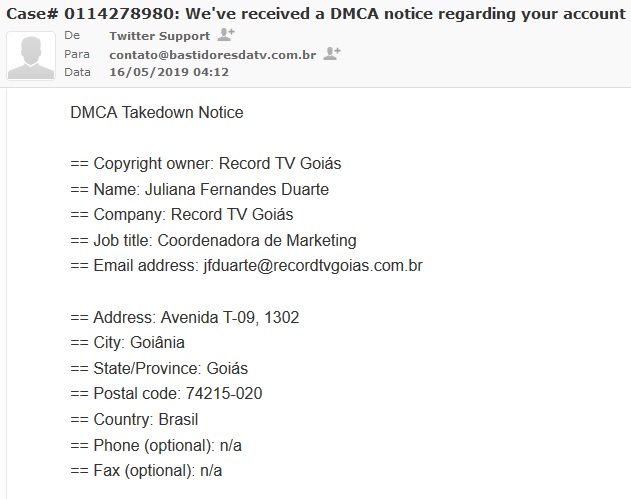Image resolution: width=631 pixels, height=499 pixels.
Task: Click the Fax (optional) line
Action: [x=146, y=470]
